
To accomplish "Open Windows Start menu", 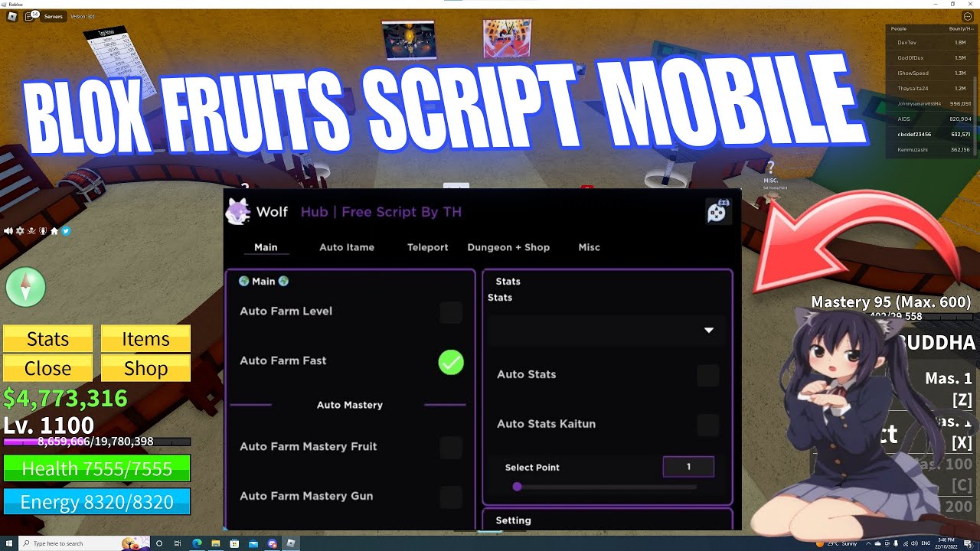I will [x=8, y=543].
